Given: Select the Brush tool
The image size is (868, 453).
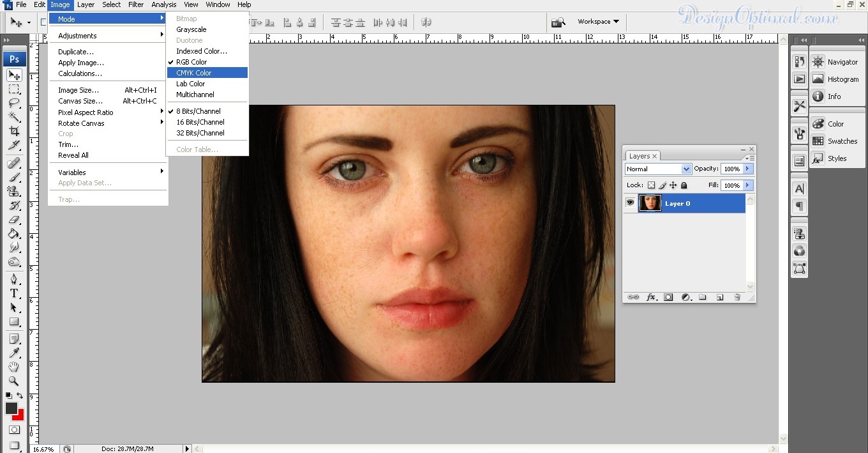Looking at the screenshot, I should [15, 176].
